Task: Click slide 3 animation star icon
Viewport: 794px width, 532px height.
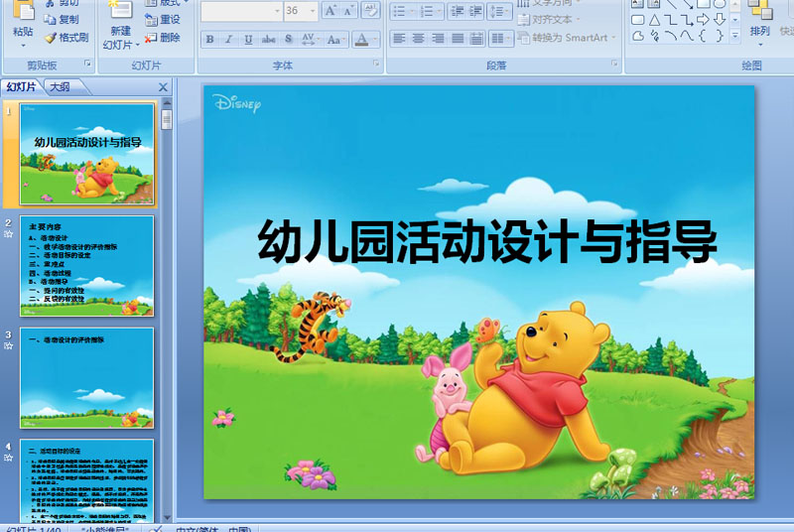Action: pyautogui.click(x=8, y=345)
